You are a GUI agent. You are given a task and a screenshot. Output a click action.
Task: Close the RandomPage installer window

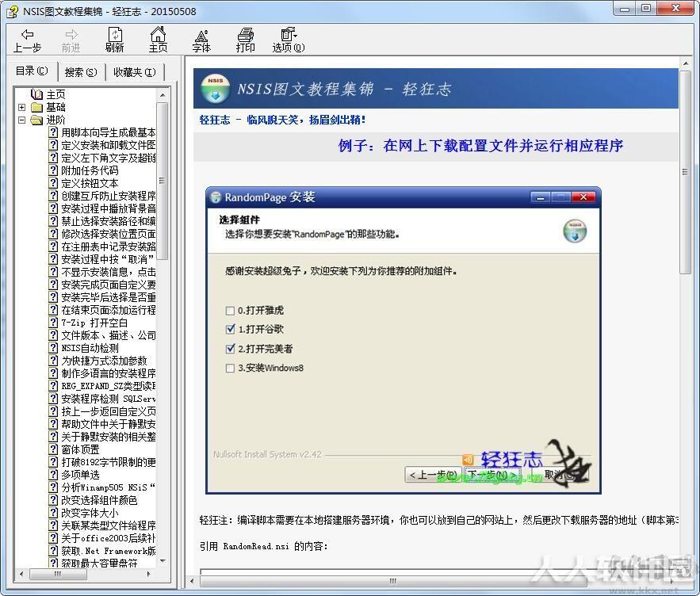point(583,197)
